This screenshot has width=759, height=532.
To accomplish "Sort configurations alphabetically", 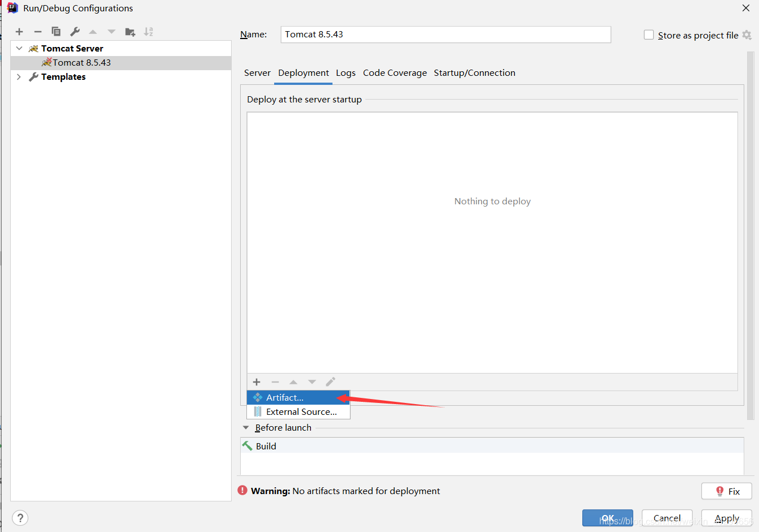I will 148,32.
